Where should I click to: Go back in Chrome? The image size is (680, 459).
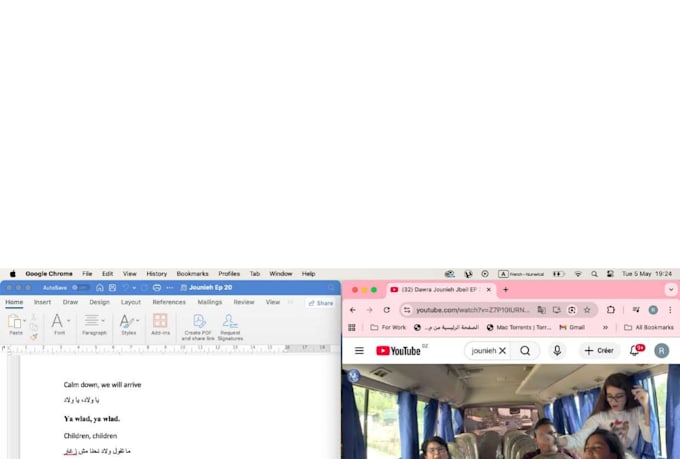353,310
